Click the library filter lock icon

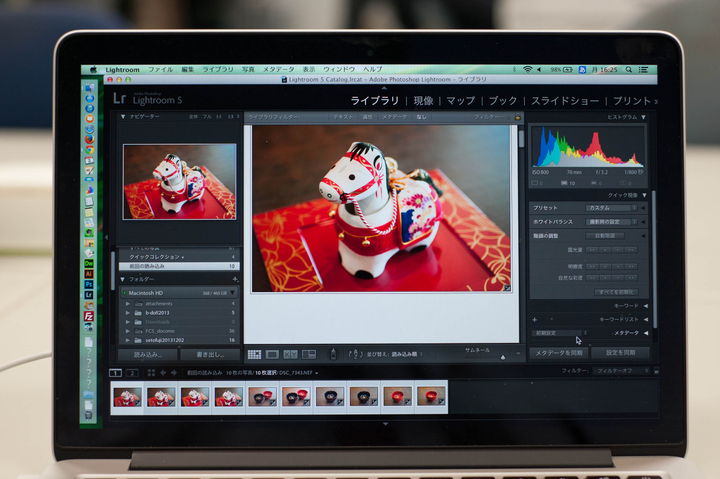518,117
